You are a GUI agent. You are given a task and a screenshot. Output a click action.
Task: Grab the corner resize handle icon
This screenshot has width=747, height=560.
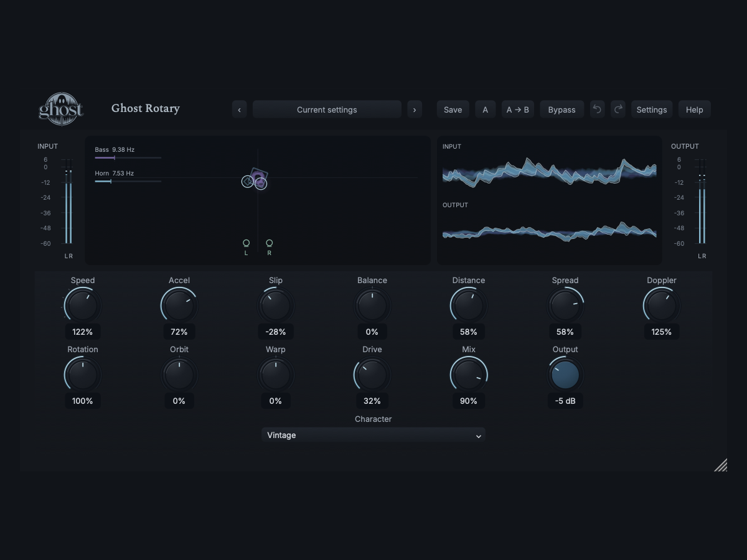[x=720, y=465]
